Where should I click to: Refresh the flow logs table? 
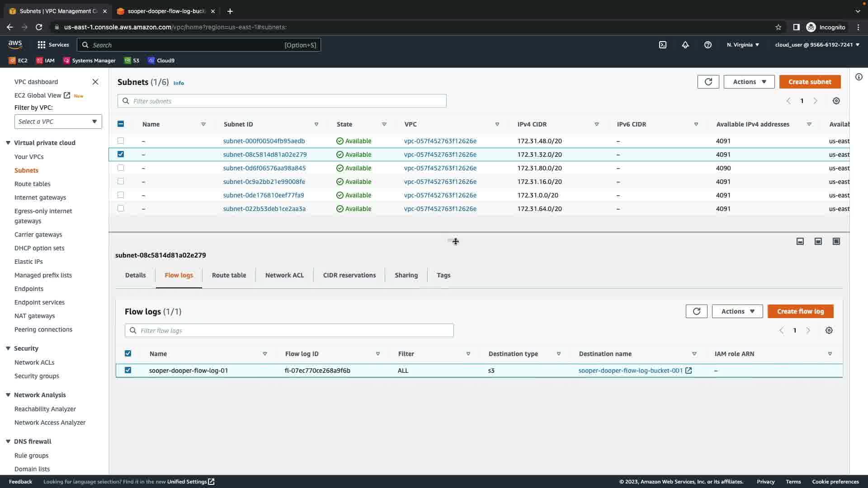click(696, 311)
